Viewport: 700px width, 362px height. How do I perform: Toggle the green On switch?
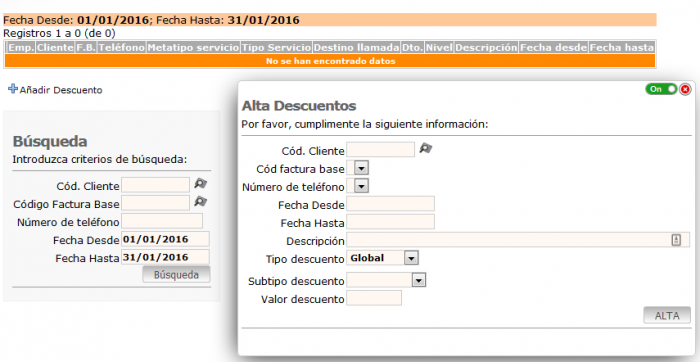[x=661, y=89]
